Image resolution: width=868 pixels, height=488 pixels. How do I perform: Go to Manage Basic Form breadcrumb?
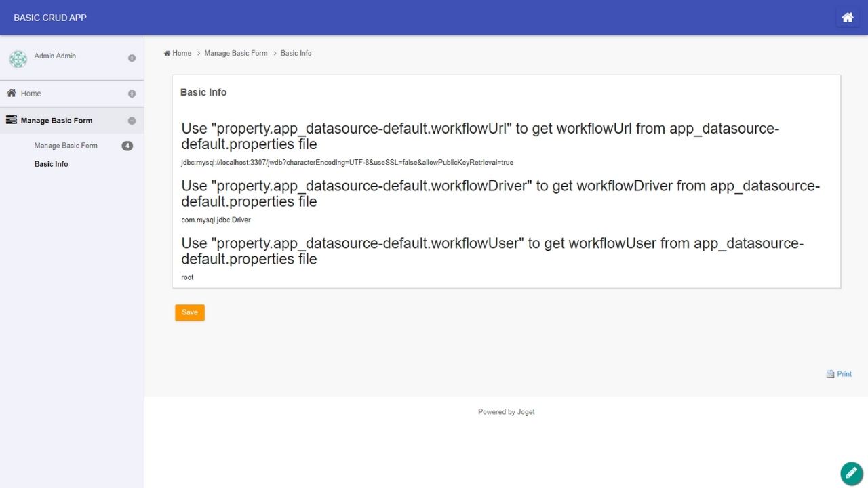point(236,53)
